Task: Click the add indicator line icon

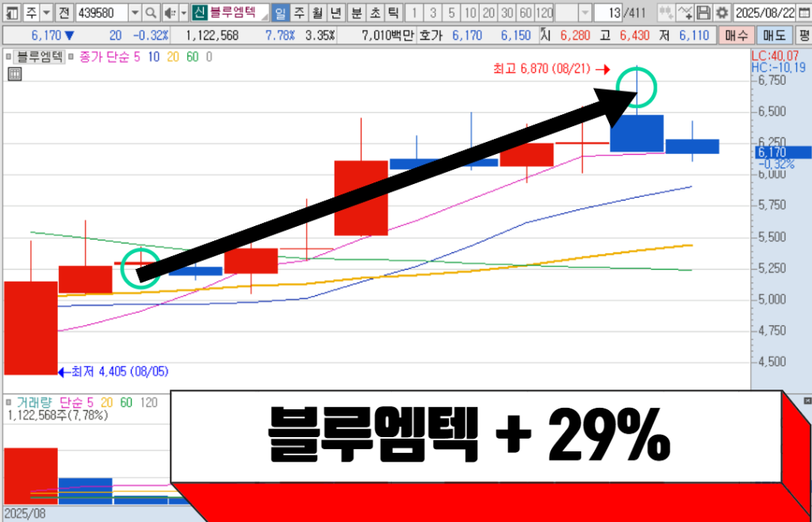Action: pyautogui.click(x=684, y=12)
